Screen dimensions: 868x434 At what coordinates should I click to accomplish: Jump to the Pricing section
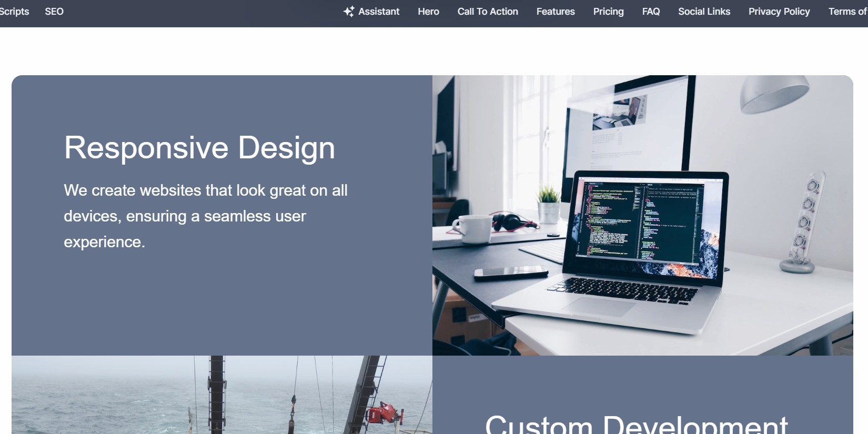pyautogui.click(x=608, y=12)
